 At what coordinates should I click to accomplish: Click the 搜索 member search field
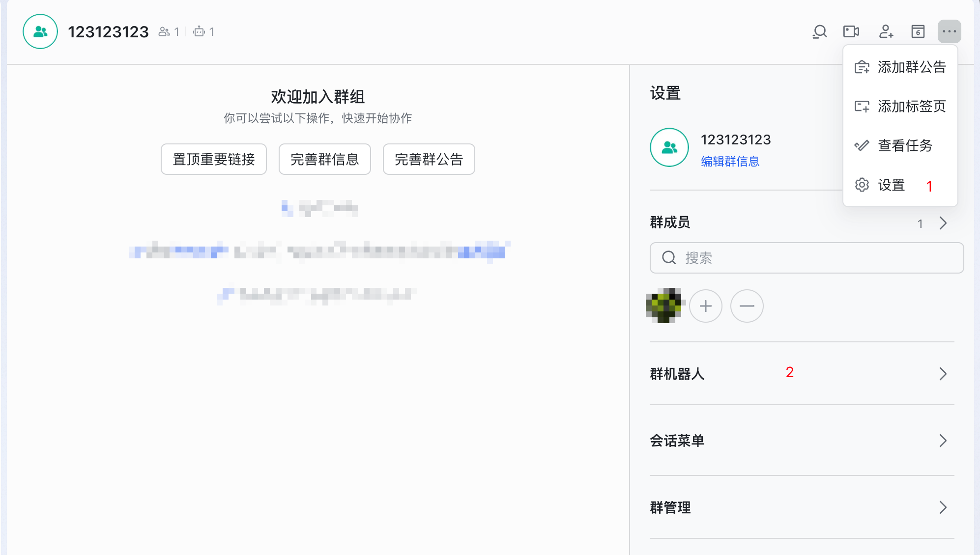pyautogui.click(x=806, y=258)
